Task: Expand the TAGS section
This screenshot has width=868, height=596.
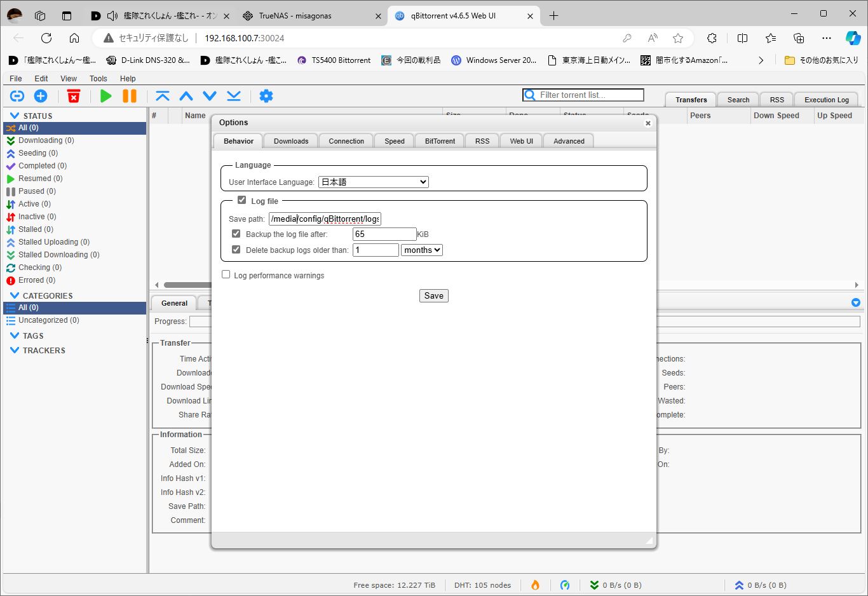Action: [15, 335]
